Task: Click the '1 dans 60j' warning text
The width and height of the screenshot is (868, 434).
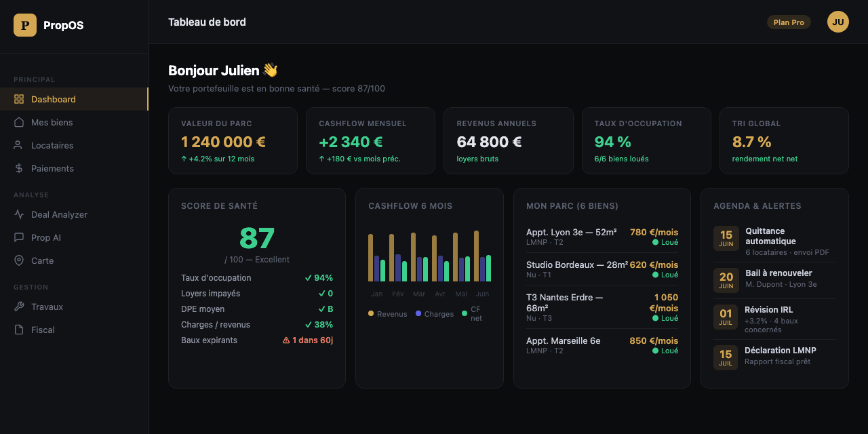Action: coord(313,340)
